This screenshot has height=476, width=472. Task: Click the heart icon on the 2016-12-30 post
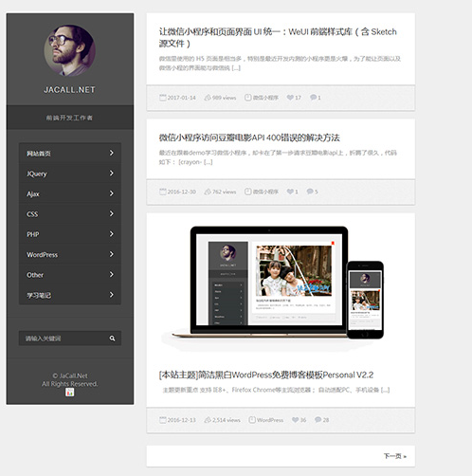(290, 192)
